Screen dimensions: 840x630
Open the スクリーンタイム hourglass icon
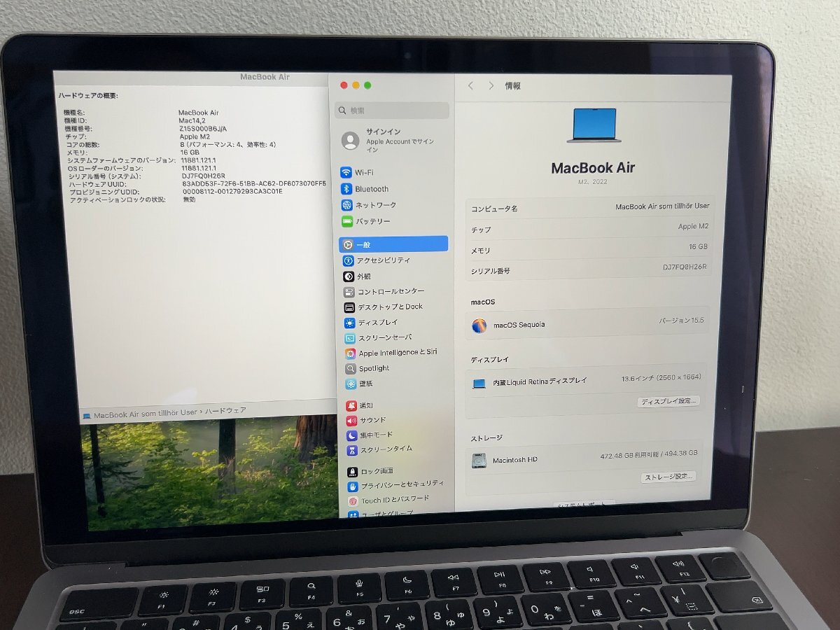click(x=353, y=450)
